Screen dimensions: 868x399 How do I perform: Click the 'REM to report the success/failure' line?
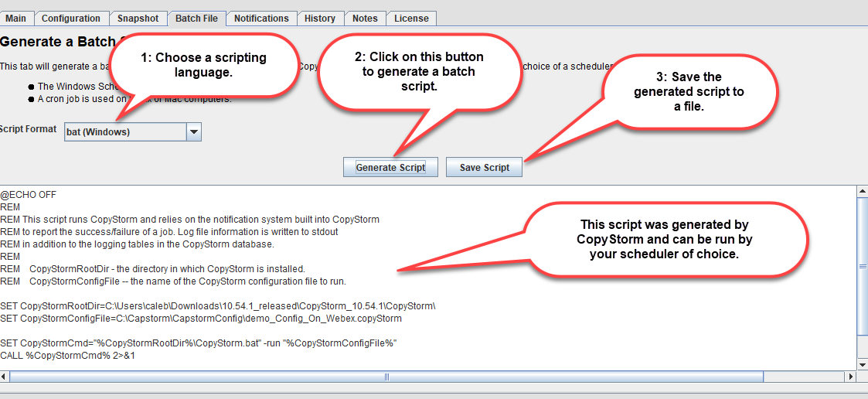(168, 232)
